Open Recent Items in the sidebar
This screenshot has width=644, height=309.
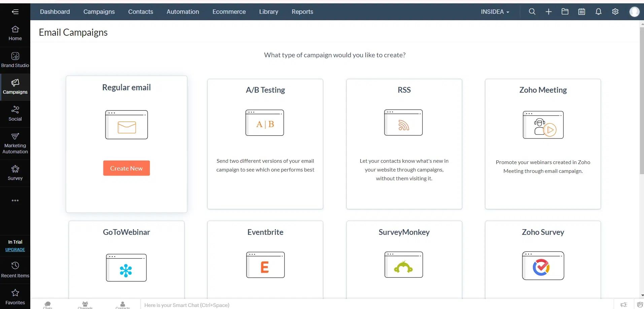point(15,270)
